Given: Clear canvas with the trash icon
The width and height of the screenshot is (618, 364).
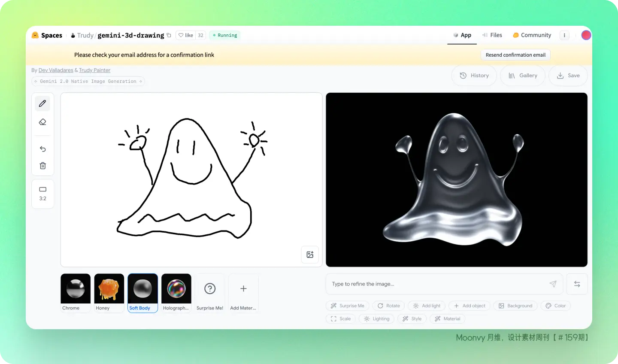Looking at the screenshot, I should tap(42, 166).
